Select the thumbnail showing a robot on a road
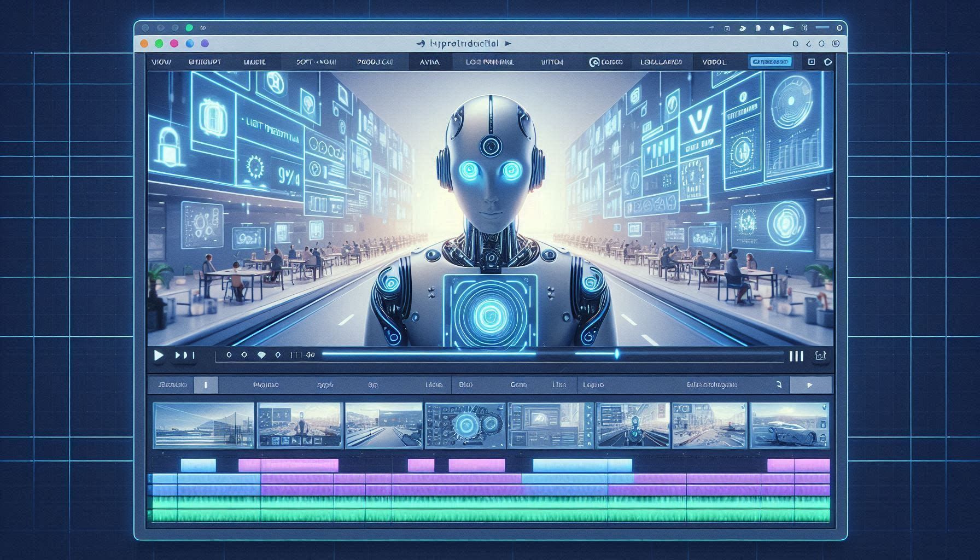Viewport: 980px width, 560px height. 633,425
